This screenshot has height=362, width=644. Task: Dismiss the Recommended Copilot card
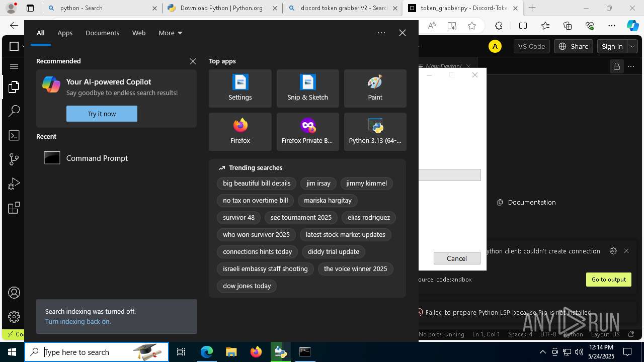(x=193, y=61)
